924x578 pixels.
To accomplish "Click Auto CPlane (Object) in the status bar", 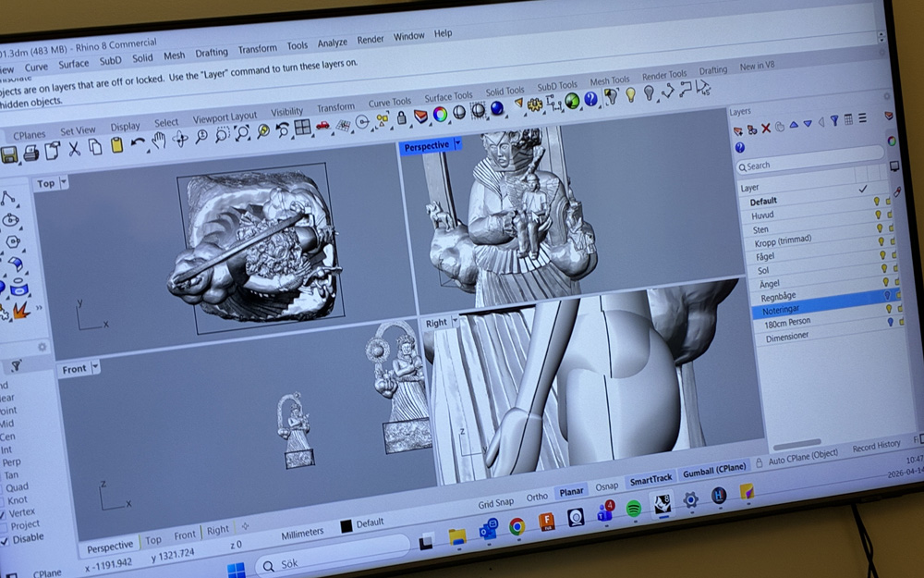I will (x=803, y=457).
